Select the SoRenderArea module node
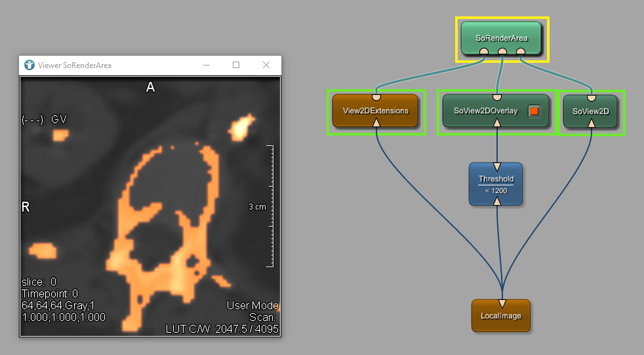 click(501, 37)
